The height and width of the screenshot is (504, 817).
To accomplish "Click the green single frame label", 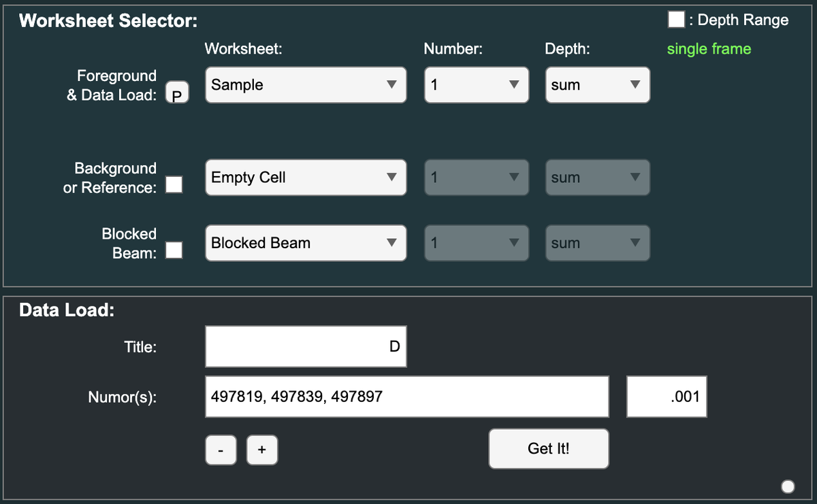I will click(x=709, y=49).
